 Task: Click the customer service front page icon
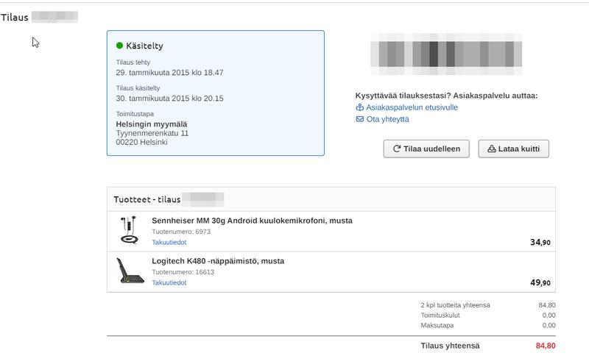[360, 107]
